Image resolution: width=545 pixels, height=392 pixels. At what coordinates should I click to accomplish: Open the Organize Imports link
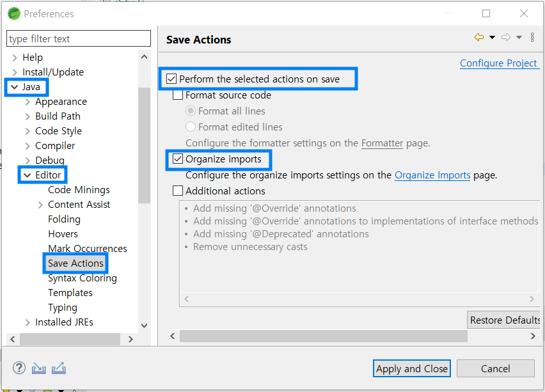432,175
